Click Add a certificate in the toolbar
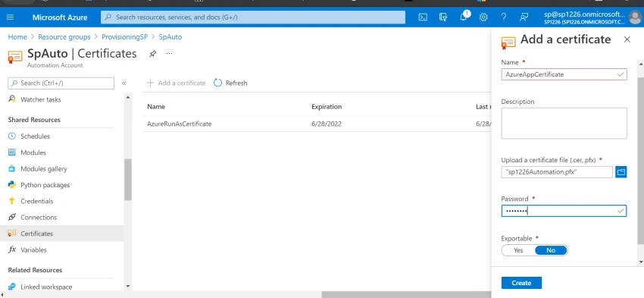Screen dimensions: 644x298 click(177, 83)
